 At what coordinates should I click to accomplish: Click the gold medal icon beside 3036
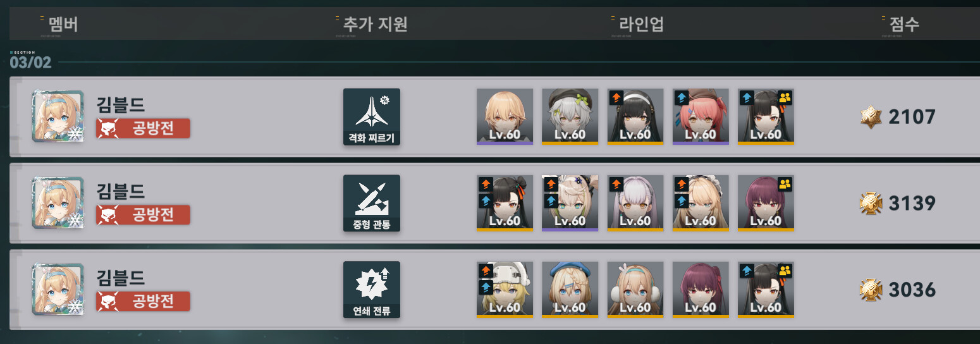click(871, 290)
